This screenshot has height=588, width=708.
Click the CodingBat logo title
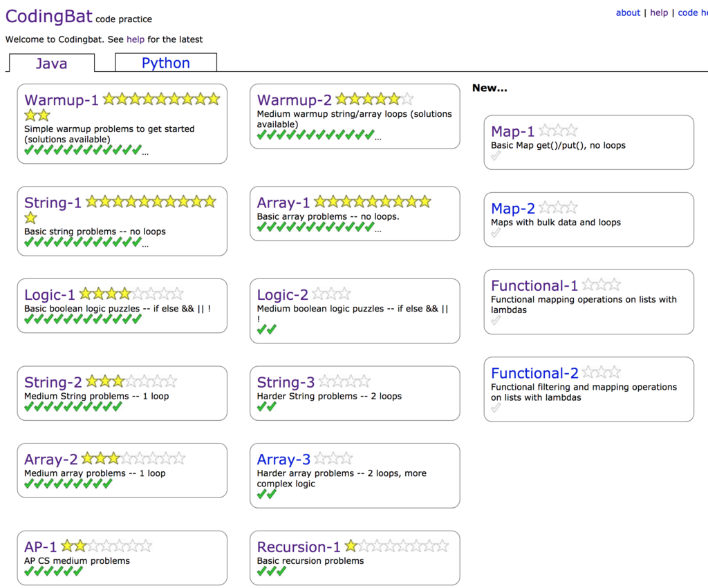coord(49,17)
